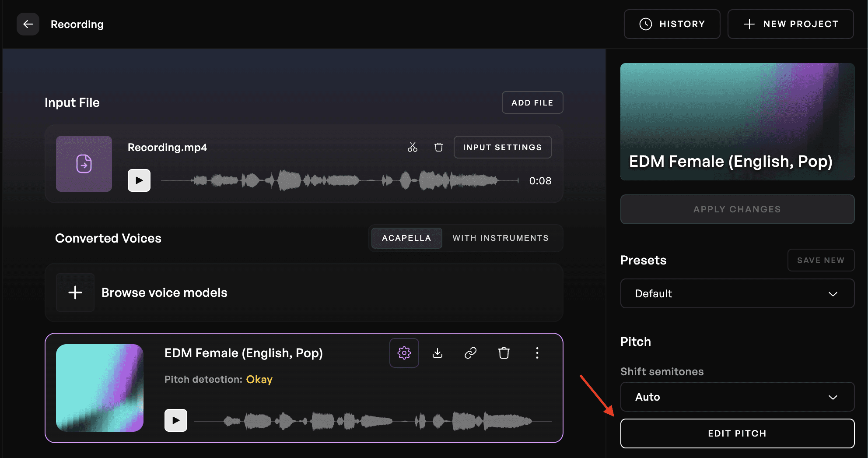Delete Recording.mp4 using the trash icon
Image resolution: width=868 pixels, height=458 pixels.
pos(439,147)
